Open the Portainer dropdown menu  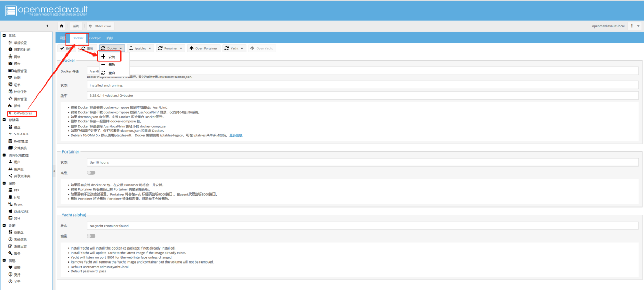pyautogui.click(x=171, y=48)
